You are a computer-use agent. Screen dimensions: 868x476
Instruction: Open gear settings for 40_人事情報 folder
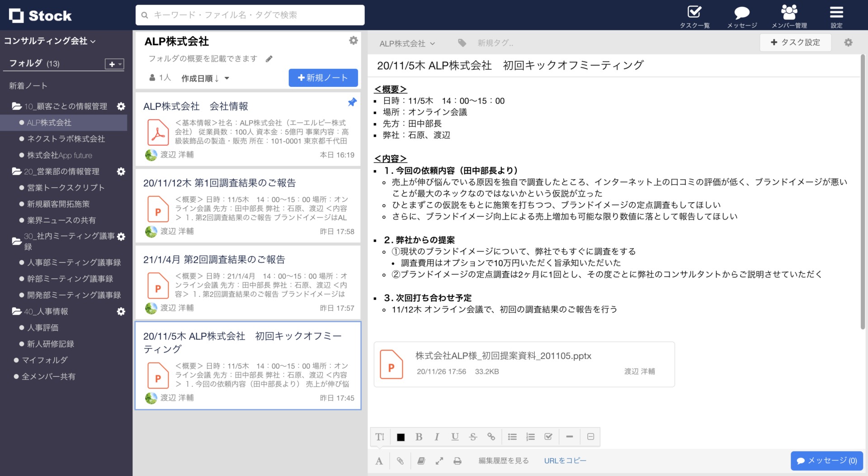(121, 311)
